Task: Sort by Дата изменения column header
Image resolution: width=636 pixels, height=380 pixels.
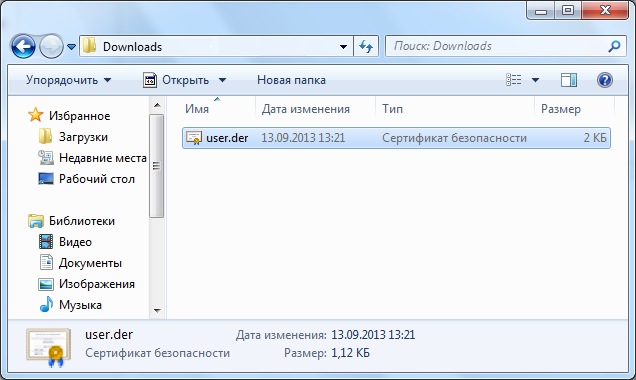Action: click(x=305, y=109)
